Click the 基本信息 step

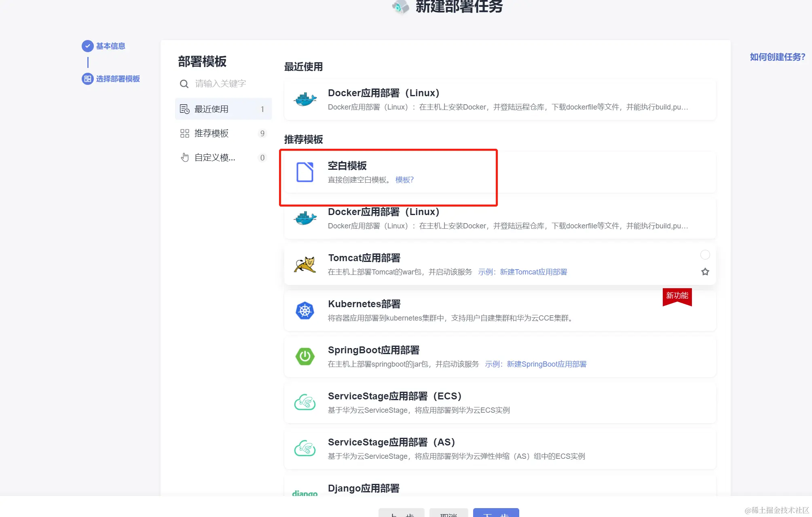(110, 46)
